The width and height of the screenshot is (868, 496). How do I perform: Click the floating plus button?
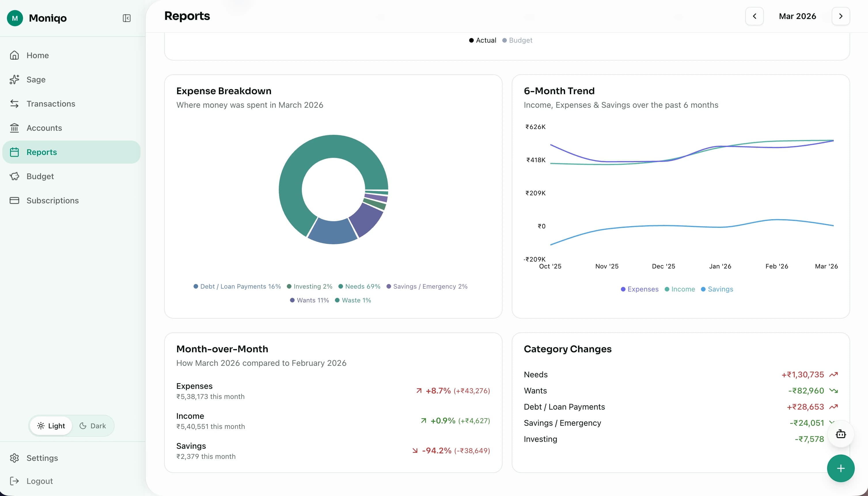pyautogui.click(x=840, y=468)
